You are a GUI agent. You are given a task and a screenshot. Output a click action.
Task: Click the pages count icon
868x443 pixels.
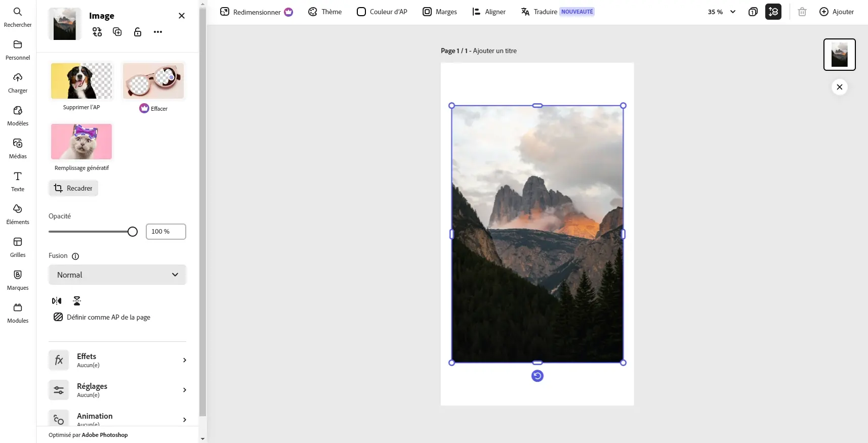[753, 12]
